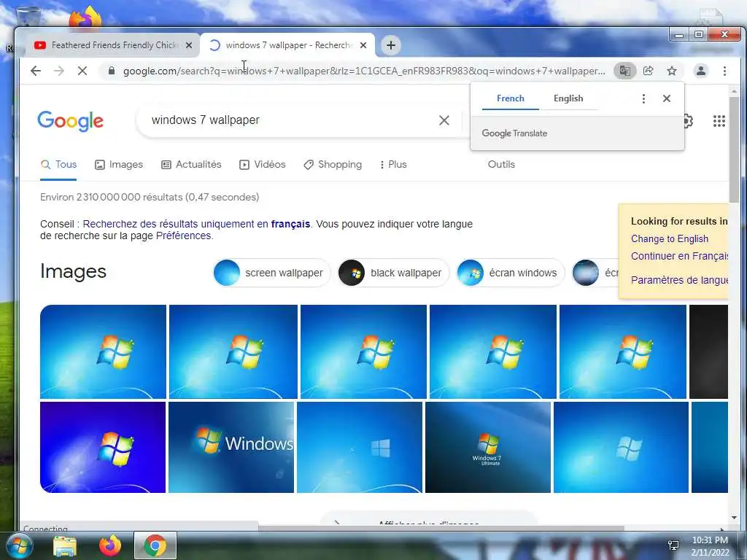Screen dimensions: 747x560
Task: Open the Windows 10 style logo wallpaper
Action: [359, 447]
